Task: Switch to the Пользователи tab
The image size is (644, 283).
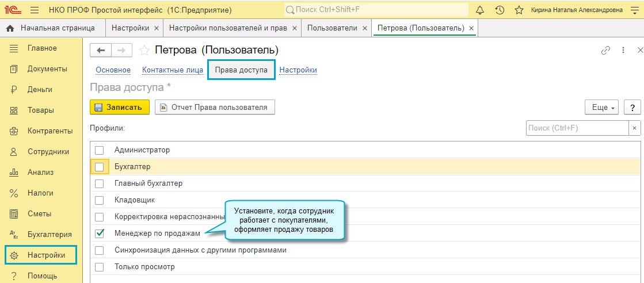Action: click(332, 28)
